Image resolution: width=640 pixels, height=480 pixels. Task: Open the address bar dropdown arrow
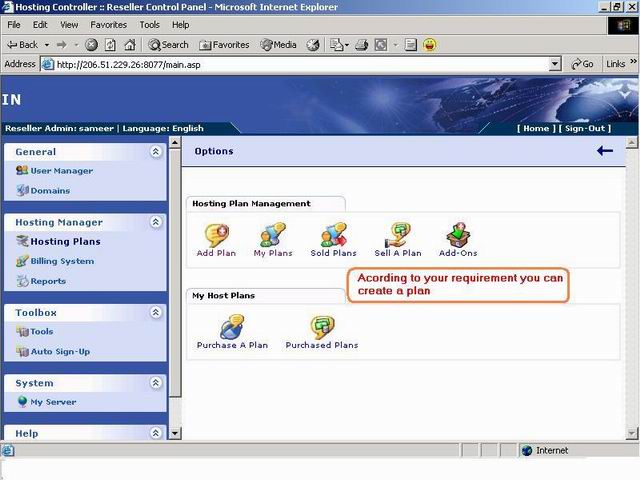(554, 64)
